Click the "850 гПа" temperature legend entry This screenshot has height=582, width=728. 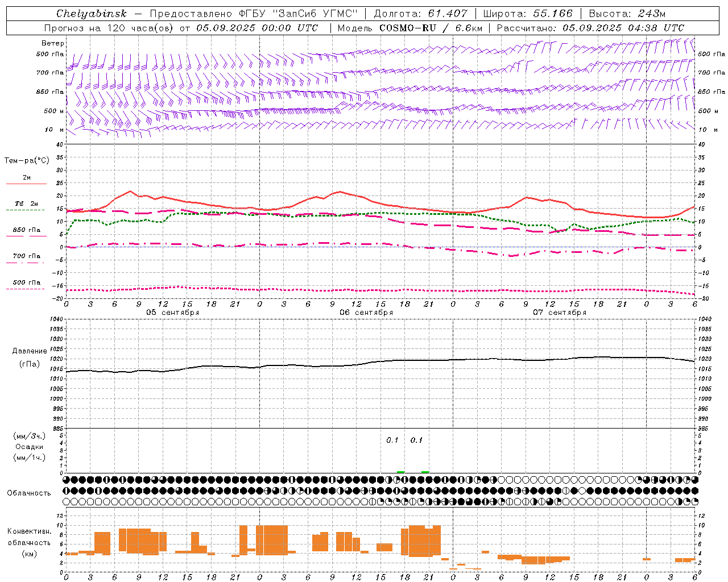(27, 230)
